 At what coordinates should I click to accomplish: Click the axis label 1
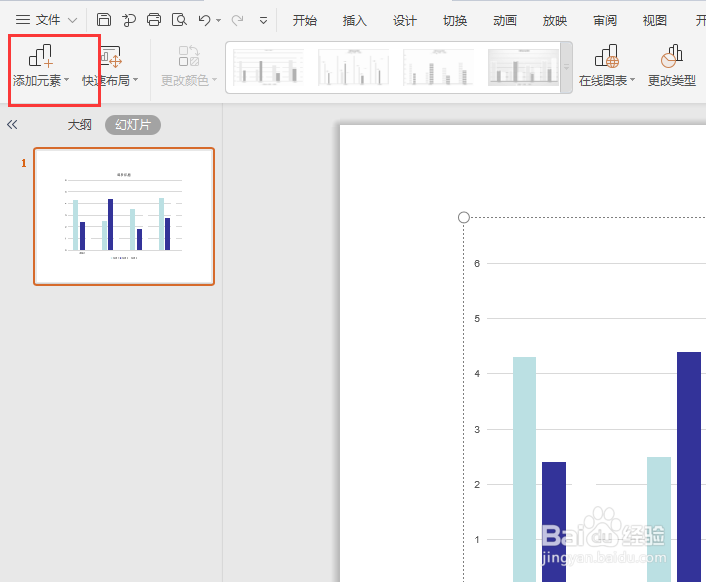point(477,539)
